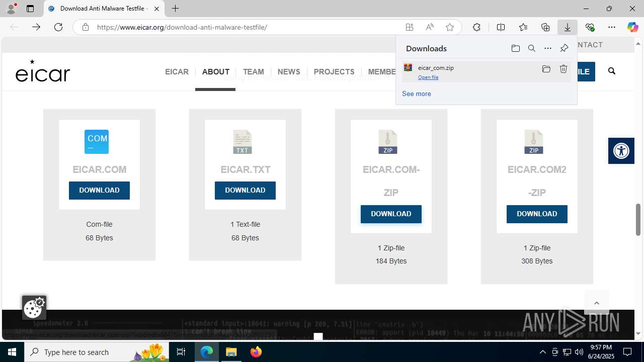Screen dimensions: 644x362
Task: Click the 184 Bytes text
Action: click(x=391, y=261)
